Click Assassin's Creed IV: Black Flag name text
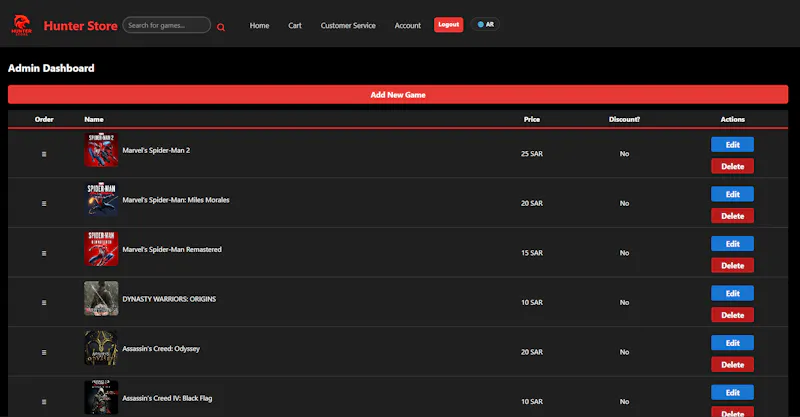Screen dimensions: 800x417 pos(167,398)
